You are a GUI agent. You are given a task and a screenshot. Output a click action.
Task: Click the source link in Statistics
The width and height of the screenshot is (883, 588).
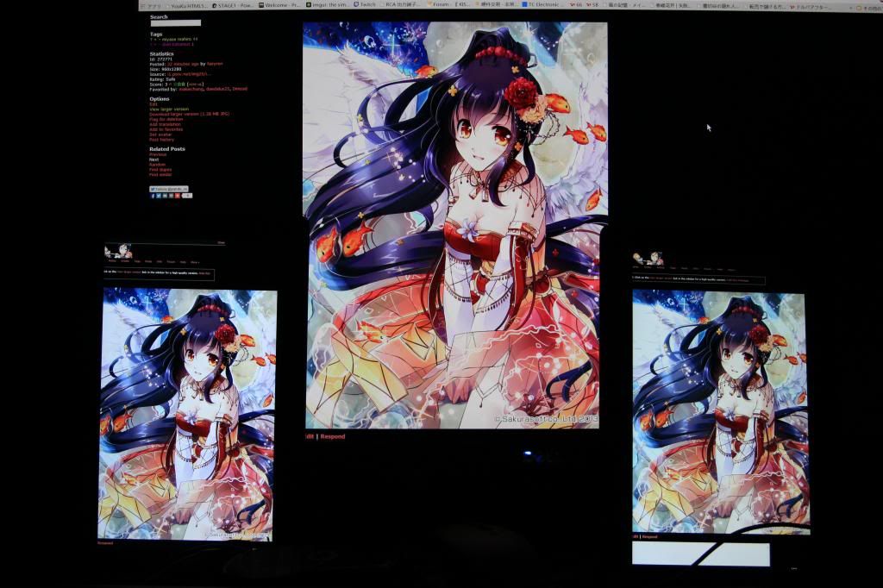click(x=189, y=74)
